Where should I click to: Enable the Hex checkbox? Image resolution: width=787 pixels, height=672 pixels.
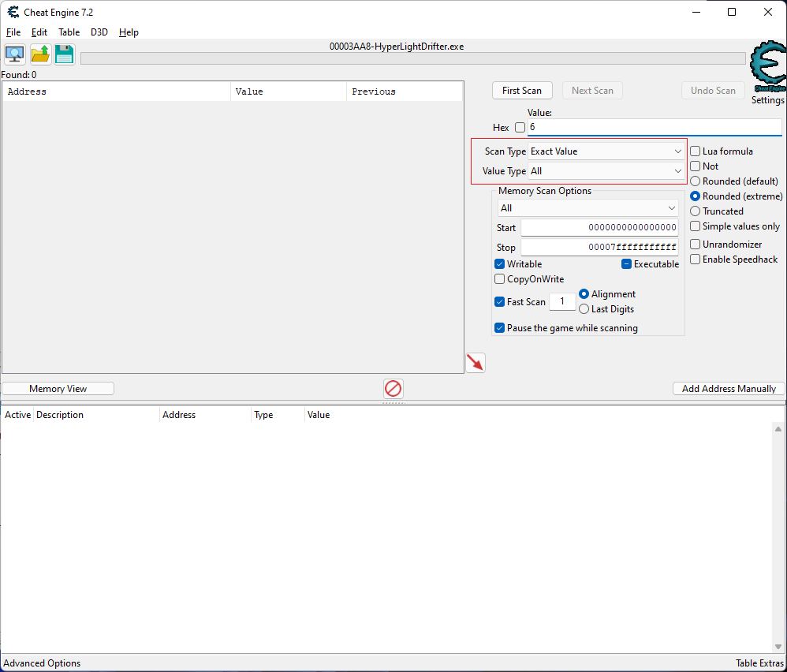click(x=520, y=128)
